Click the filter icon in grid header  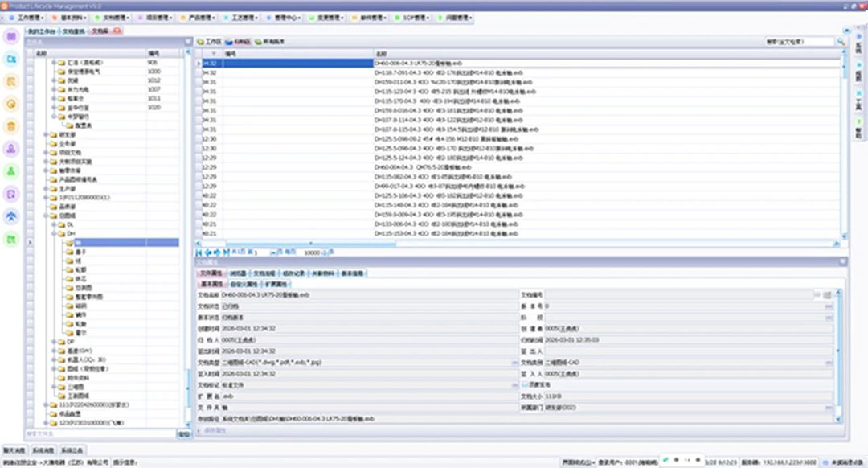coord(213,54)
